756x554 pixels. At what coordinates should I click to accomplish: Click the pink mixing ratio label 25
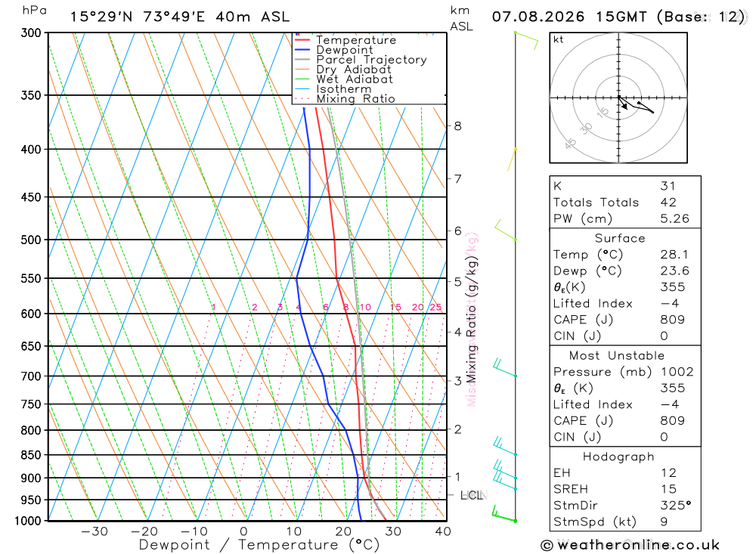point(435,307)
